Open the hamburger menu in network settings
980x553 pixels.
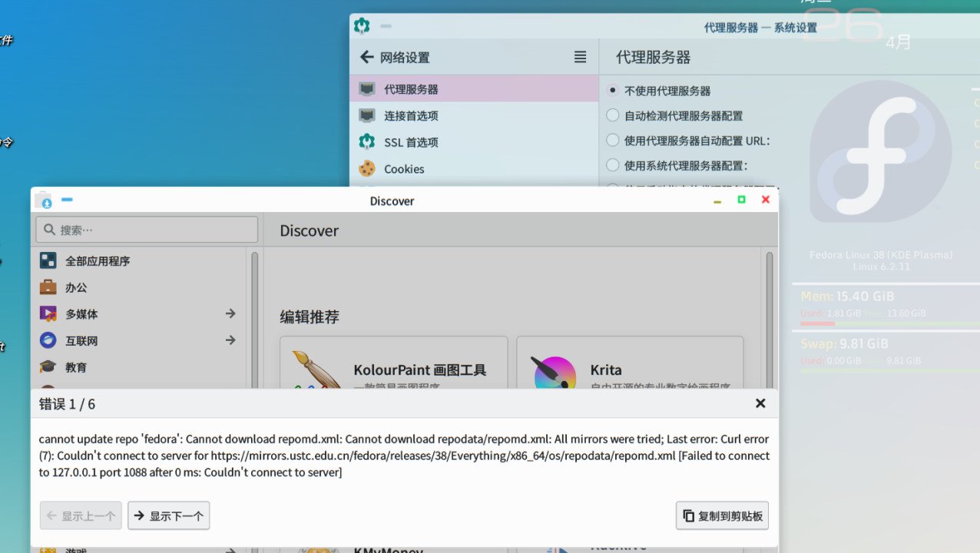click(580, 58)
